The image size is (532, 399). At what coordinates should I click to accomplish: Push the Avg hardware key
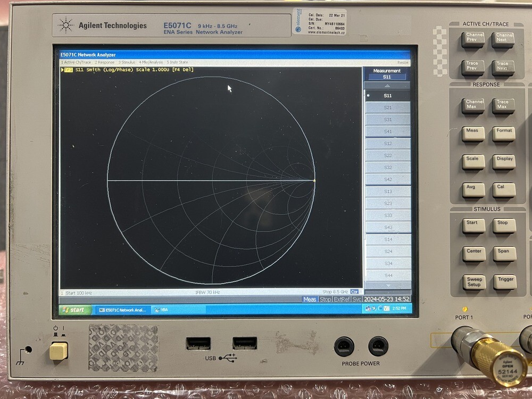tap(473, 190)
